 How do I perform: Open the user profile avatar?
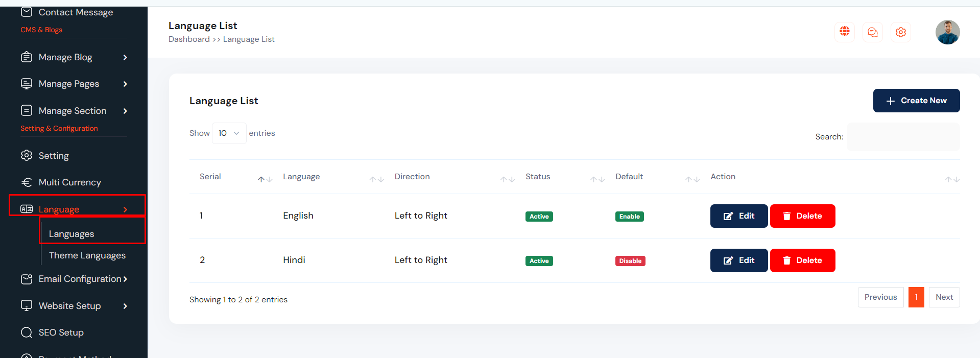pyautogui.click(x=947, y=32)
